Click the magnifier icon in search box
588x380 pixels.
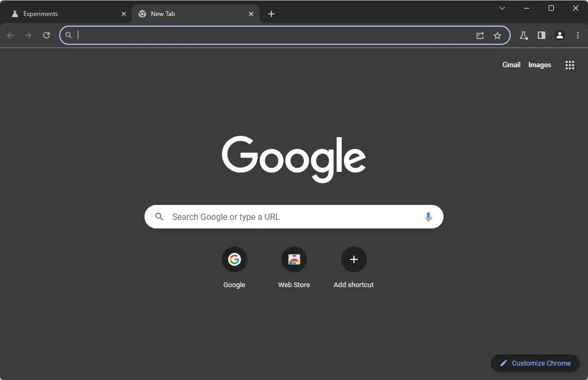[159, 217]
